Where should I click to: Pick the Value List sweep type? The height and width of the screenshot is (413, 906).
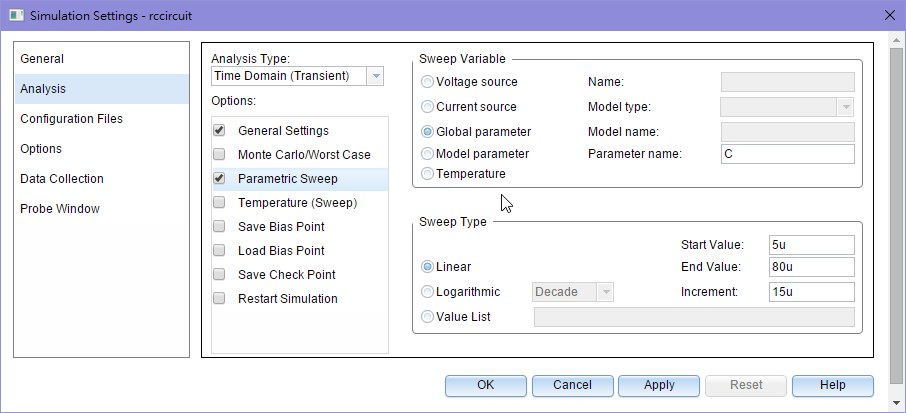[428, 317]
